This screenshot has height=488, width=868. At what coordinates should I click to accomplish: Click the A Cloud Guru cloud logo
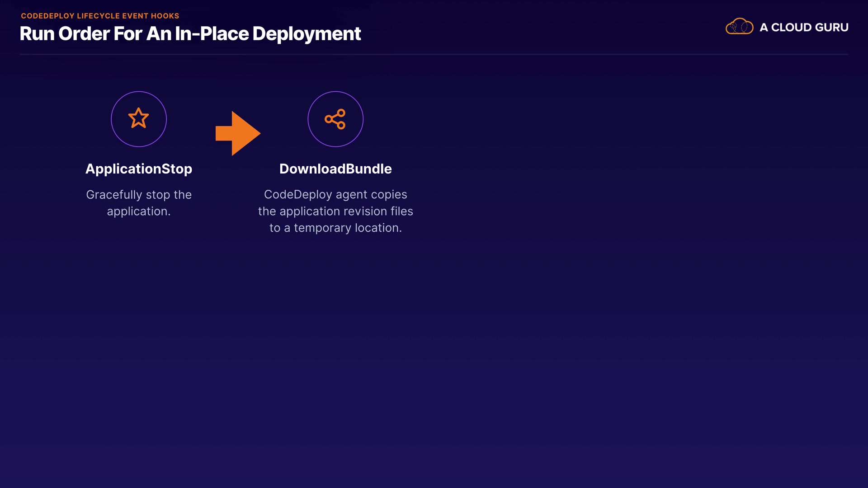click(x=739, y=27)
